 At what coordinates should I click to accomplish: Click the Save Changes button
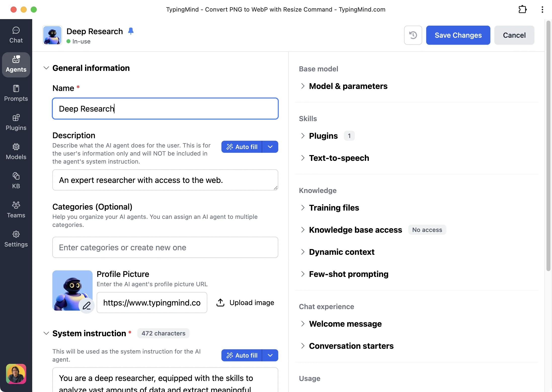pyautogui.click(x=458, y=35)
